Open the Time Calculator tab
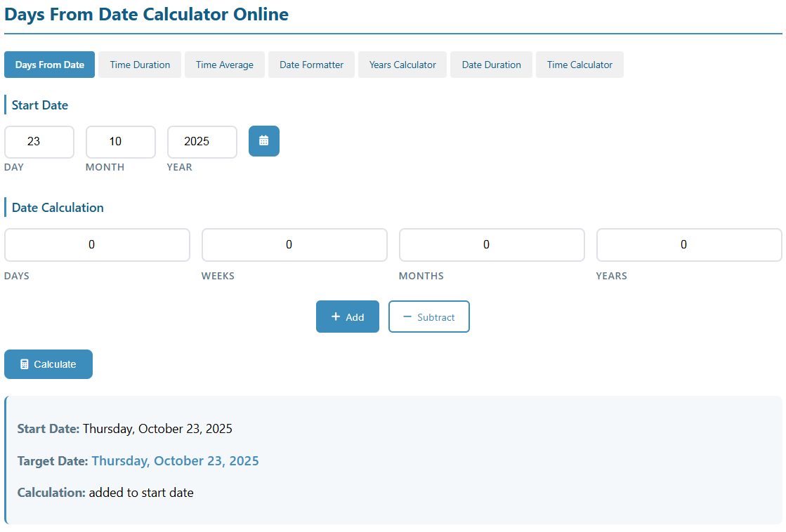 pyautogui.click(x=579, y=65)
